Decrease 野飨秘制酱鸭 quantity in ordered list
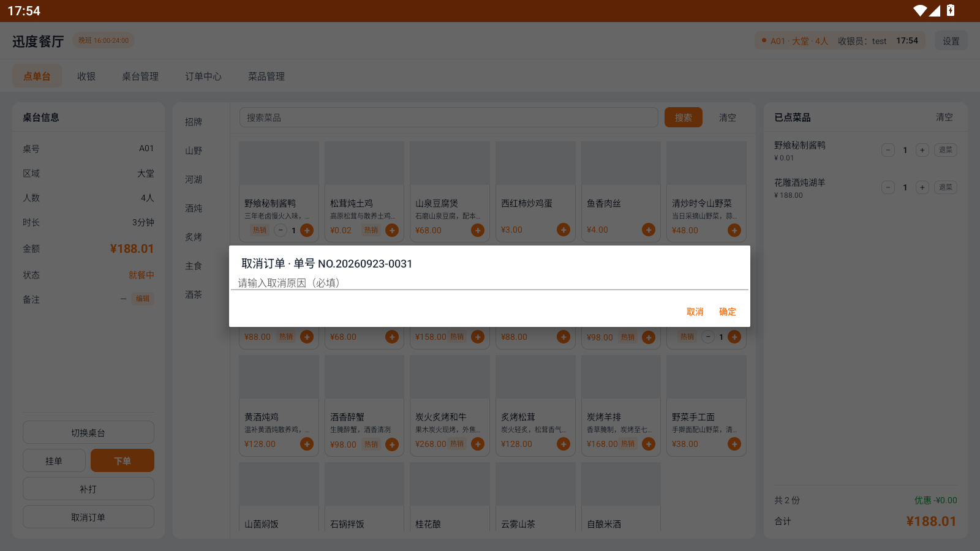This screenshot has height=551, width=980. click(x=888, y=150)
